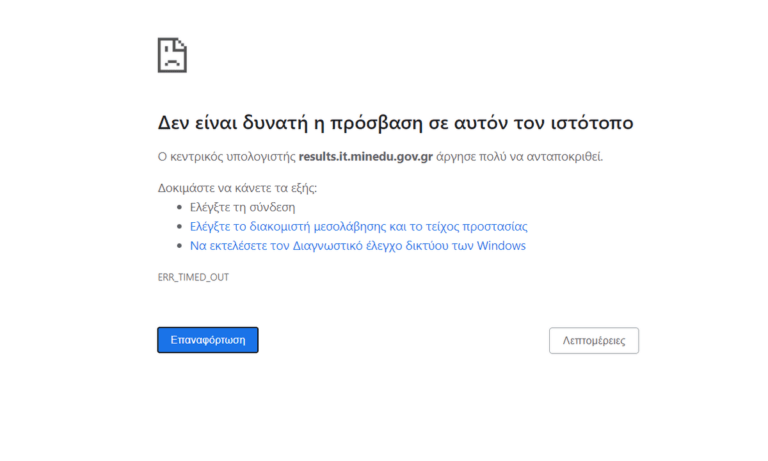
Task: Open the Λεπτομέρειες details button
Action: (593, 340)
